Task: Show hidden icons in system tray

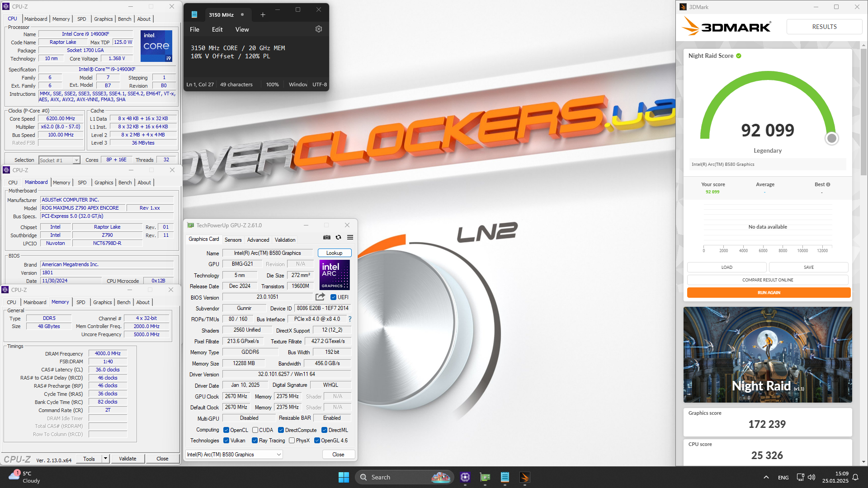Action: point(766,477)
